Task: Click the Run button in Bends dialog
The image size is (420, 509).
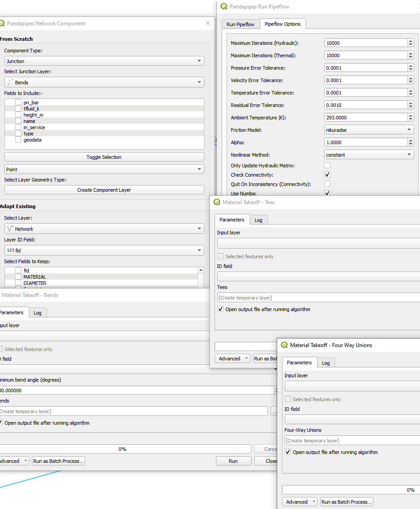Action: [234, 461]
